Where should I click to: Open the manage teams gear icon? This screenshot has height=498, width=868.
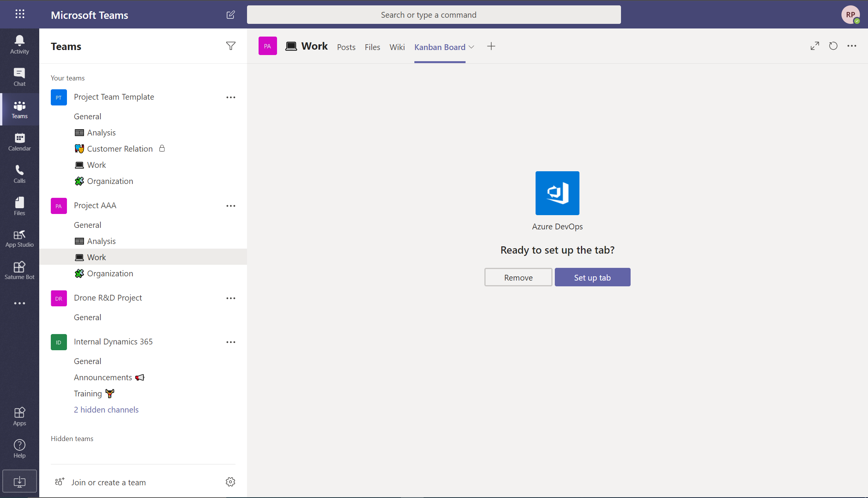(230, 482)
